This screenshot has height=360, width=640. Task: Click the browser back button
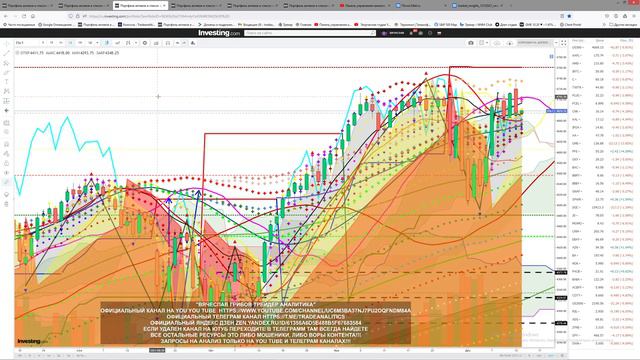point(6,16)
